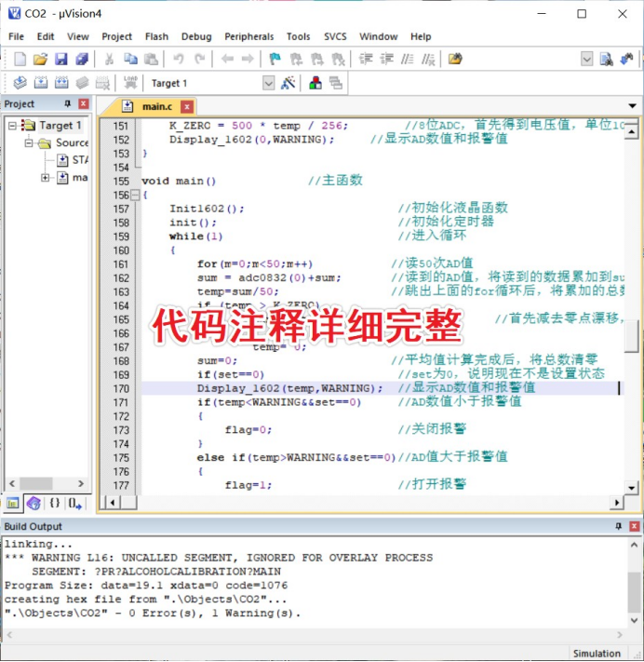Viewport: 644px width, 662px height.
Task: Open Options for Target with the wand icon
Action: [x=288, y=83]
